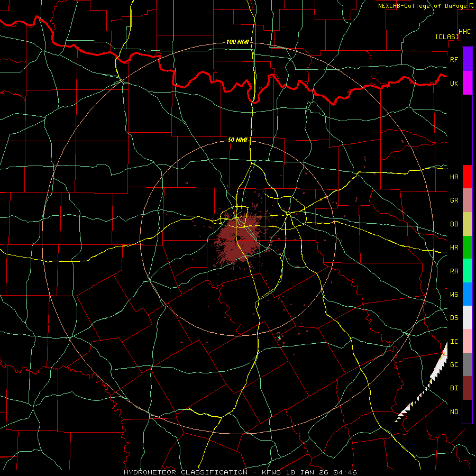
Task: Pick the bright green RA legend swatch
Action: 467,271
